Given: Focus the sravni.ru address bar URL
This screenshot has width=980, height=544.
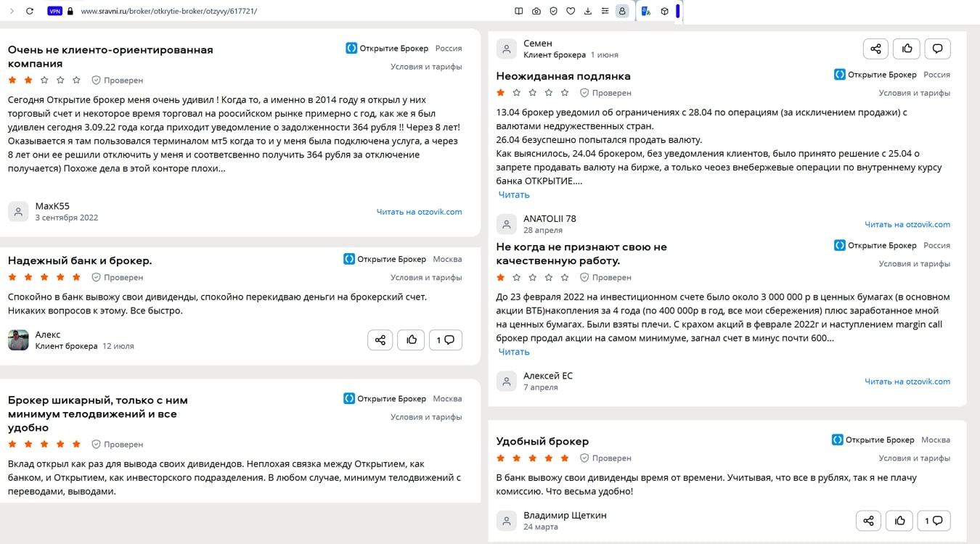Looking at the screenshot, I should [x=168, y=11].
